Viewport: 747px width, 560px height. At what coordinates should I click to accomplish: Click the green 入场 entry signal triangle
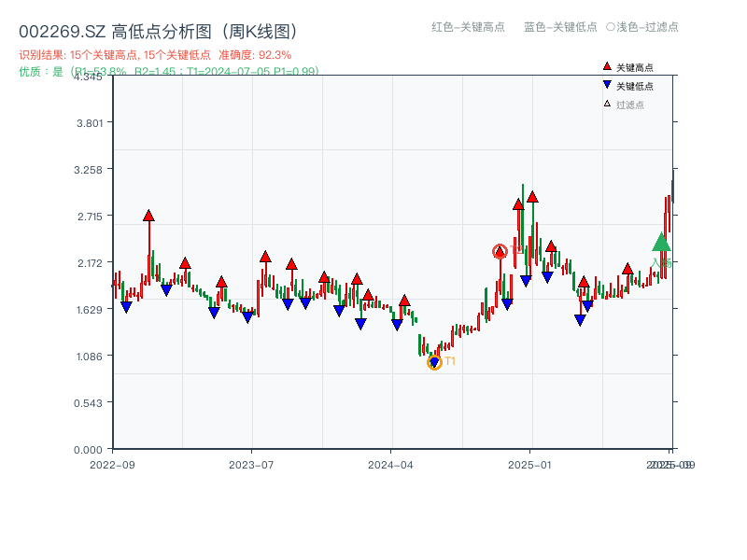coord(660,243)
